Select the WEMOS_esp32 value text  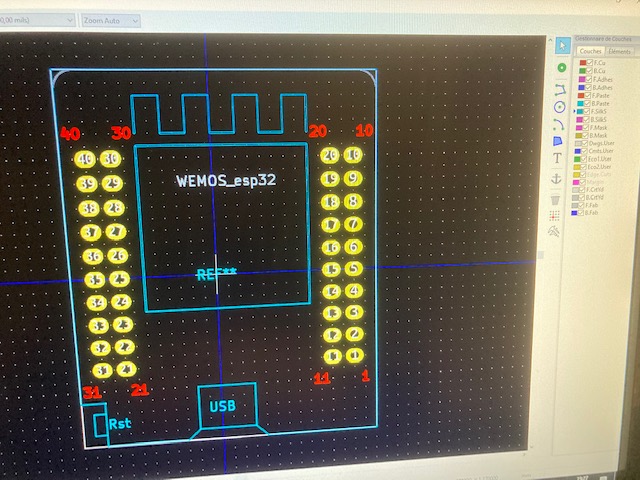226,180
